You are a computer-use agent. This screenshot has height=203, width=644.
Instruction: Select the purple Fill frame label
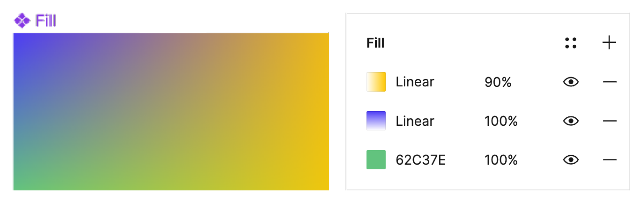(46, 21)
